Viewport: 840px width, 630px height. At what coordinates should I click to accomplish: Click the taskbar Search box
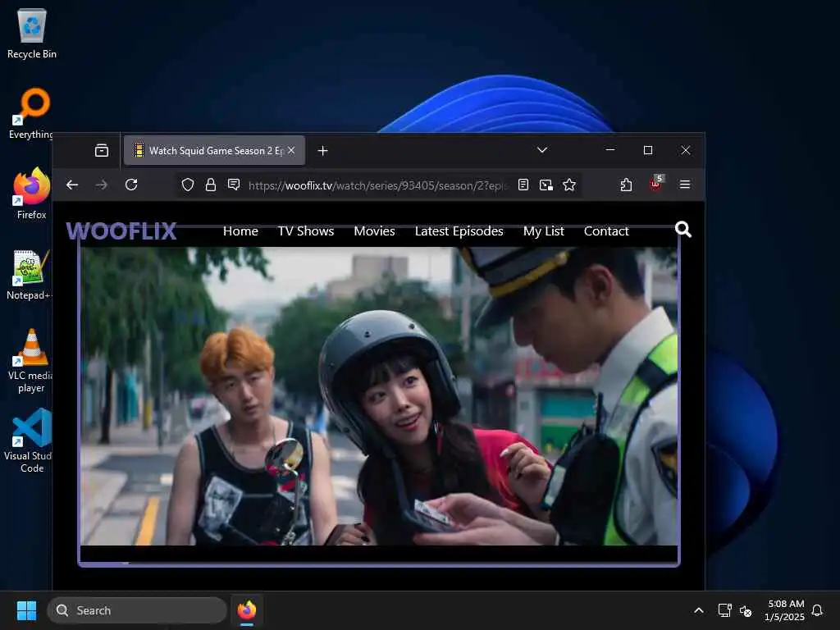[x=137, y=610]
